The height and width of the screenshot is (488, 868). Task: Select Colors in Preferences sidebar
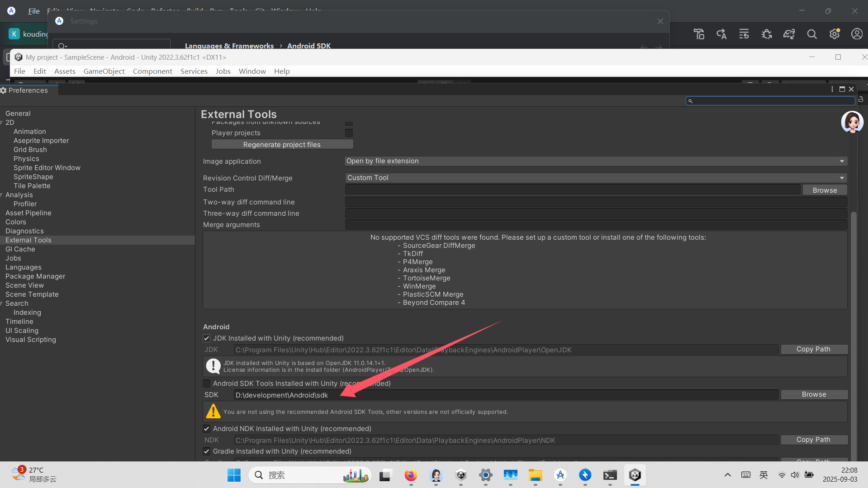16,222
